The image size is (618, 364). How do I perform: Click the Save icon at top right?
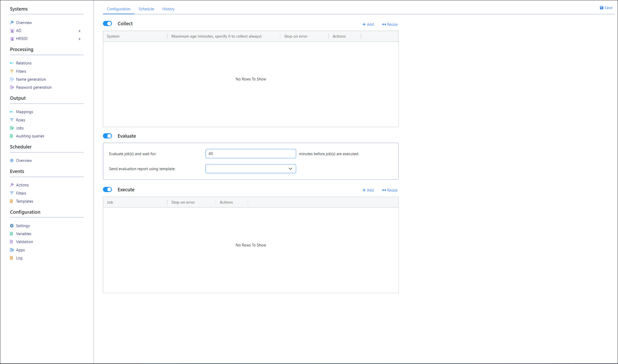click(x=601, y=8)
